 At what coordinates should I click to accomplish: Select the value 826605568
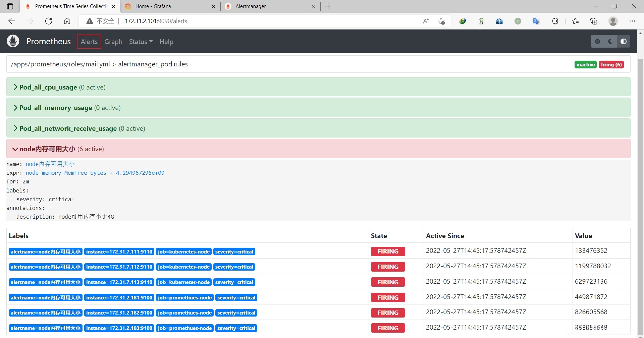591,312
